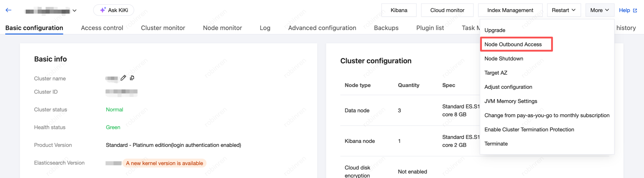The image size is (644, 178).
Task: Copy the cluster name with the copy icon
Action: tap(132, 78)
